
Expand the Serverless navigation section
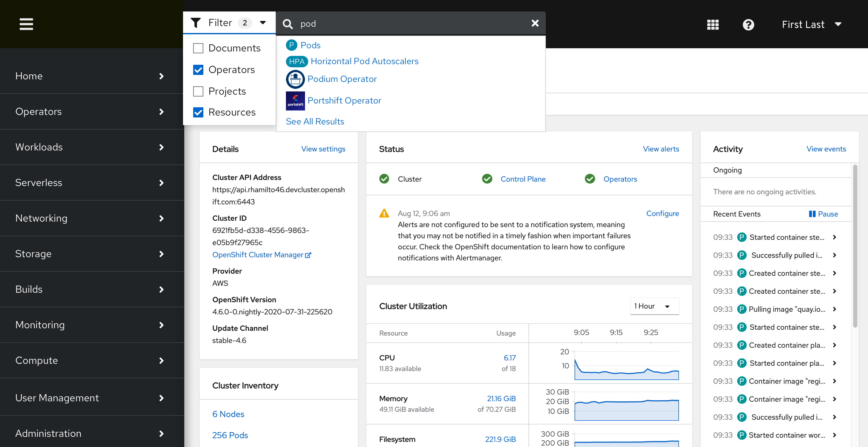click(x=92, y=183)
